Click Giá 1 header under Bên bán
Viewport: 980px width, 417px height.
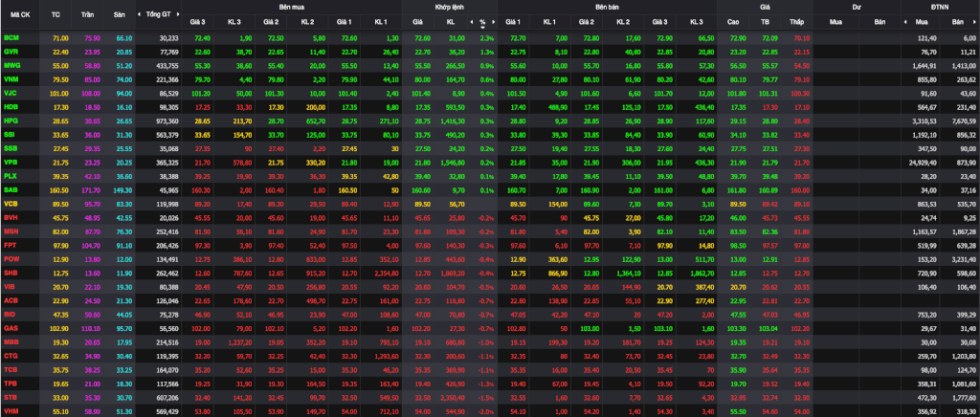[513, 22]
